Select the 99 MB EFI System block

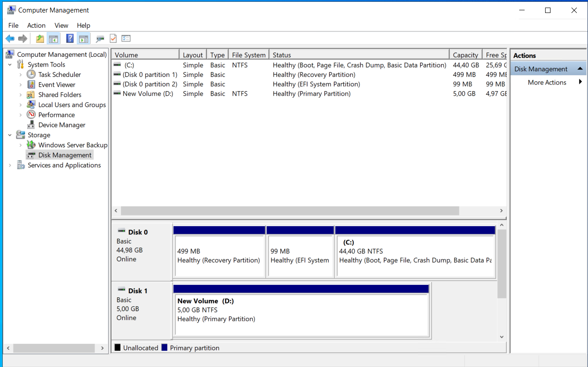point(300,252)
